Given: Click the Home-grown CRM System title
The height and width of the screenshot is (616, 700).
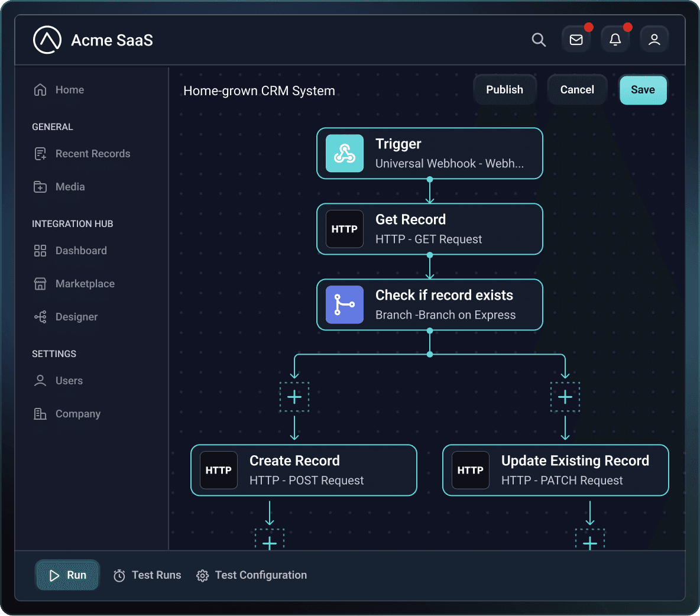Looking at the screenshot, I should pyautogui.click(x=259, y=90).
